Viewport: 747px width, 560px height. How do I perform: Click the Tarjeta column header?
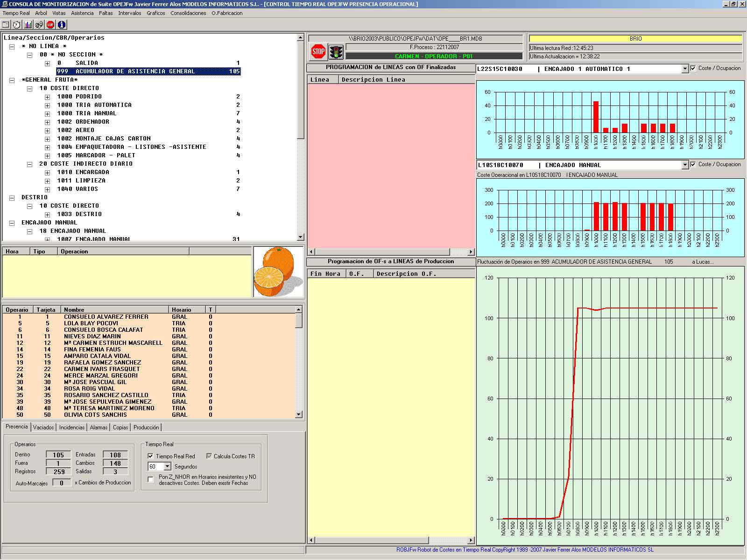46,310
